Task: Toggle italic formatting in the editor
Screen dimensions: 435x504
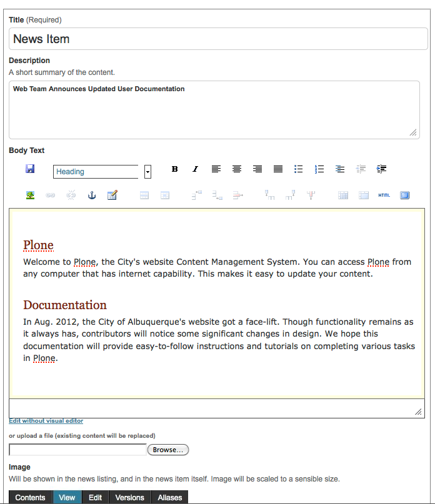Action: (195, 169)
